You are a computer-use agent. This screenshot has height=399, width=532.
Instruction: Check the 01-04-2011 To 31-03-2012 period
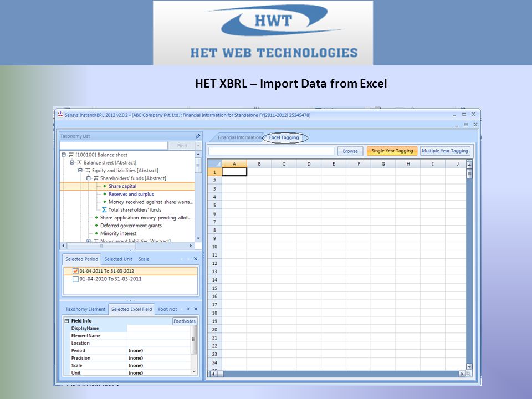pyautogui.click(x=76, y=271)
